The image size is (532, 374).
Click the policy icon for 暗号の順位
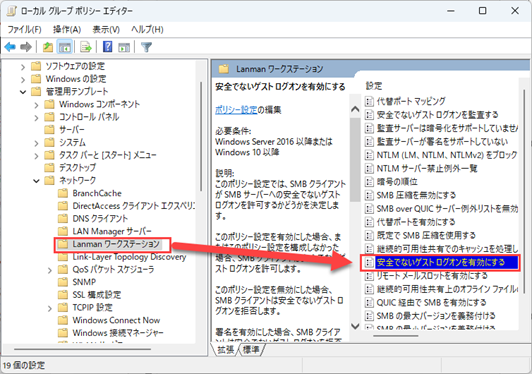point(369,182)
